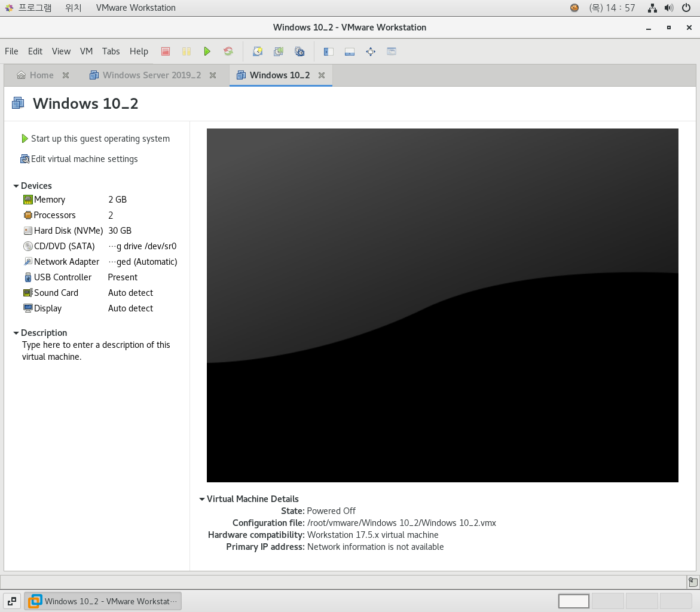Screen dimensions: 700x612
Task: Click the virtual machine screen preview
Action: [442, 305]
